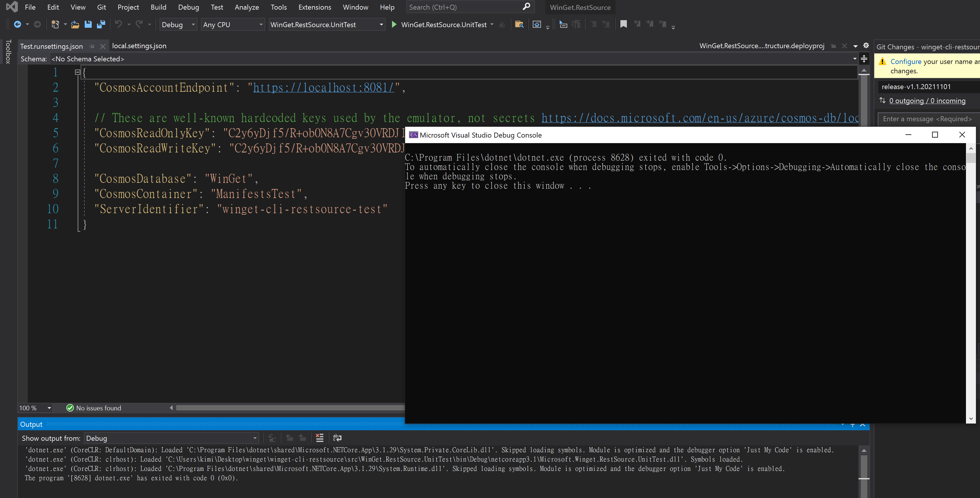
Task: Click the home window toolbar icon
Action: click(536, 25)
